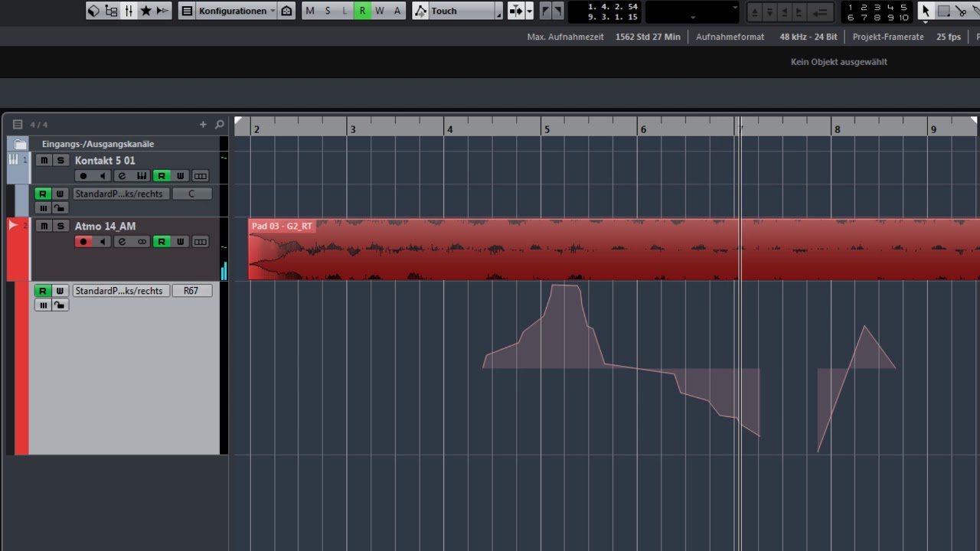980x551 pixels.
Task: Click the StandardP...ks/rechts parameter on Atmo lane
Action: pyautogui.click(x=119, y=291)
